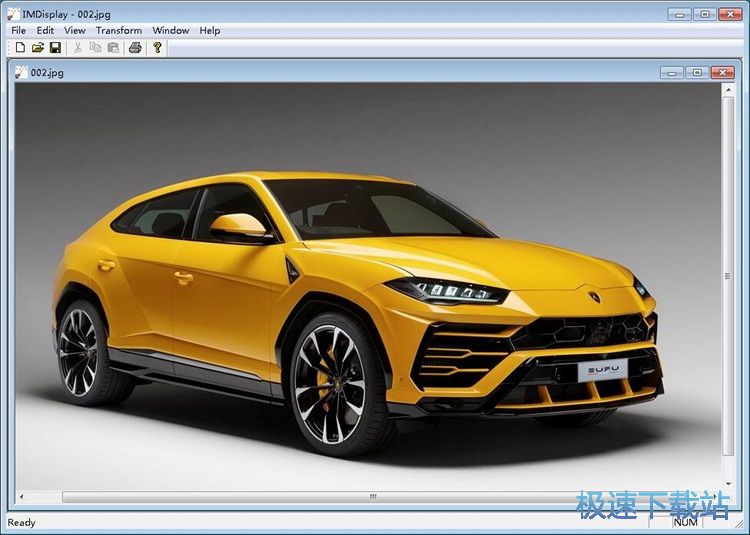This screenshot has width=750, height=535.
Task: Click the About question mark icon
Action: 157,47
